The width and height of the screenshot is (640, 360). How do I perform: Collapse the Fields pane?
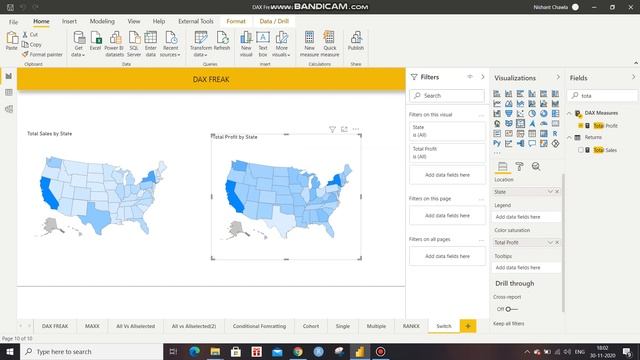(633, 77)
